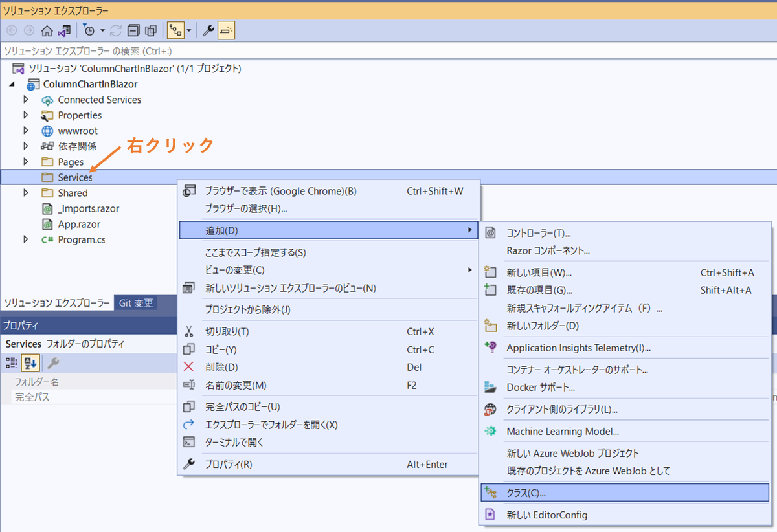777x532 pixels.
Task: Click the Machine Learning Model gear icon
Action: [x=491, y=431]
